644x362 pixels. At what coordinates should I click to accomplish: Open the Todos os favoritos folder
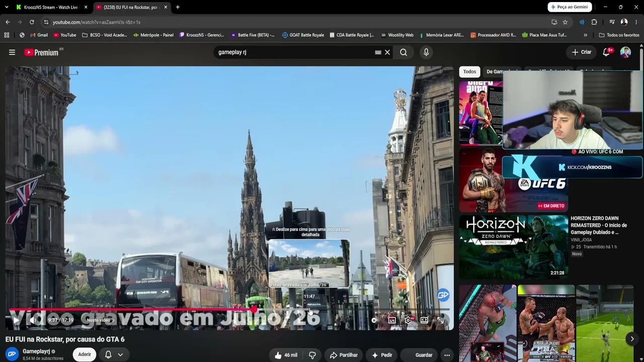click(619, 35)
